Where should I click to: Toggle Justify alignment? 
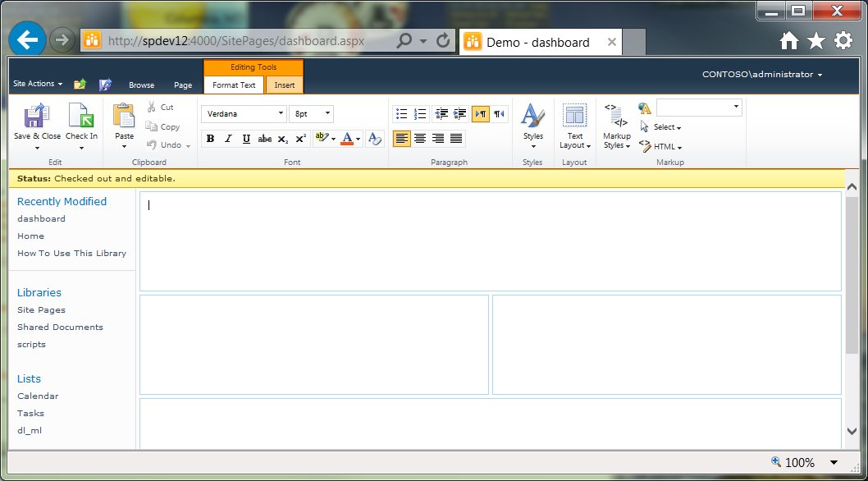coord(456,139)
